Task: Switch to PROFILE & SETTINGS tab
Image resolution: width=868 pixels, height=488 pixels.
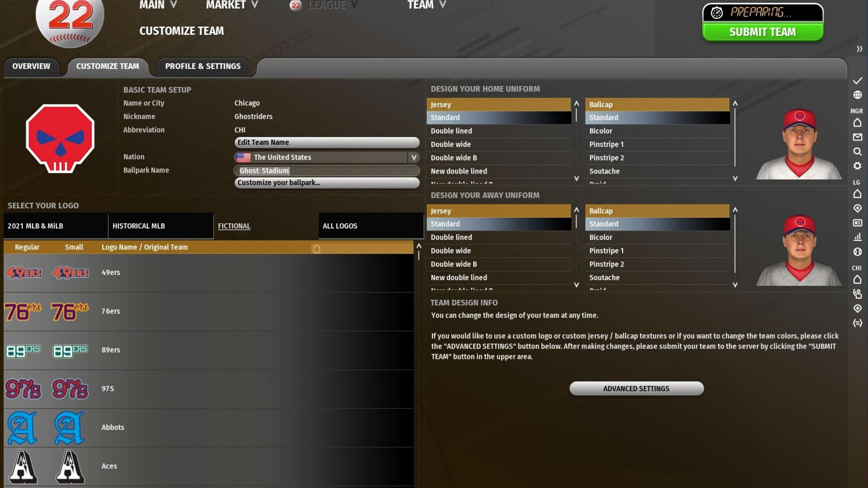Action: (x=203, y=66)
